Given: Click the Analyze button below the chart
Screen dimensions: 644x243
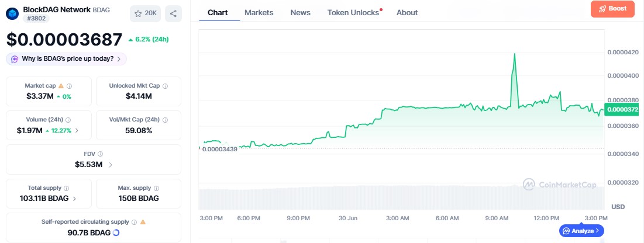Looking at the screenshot, I should tap(581, 231).
